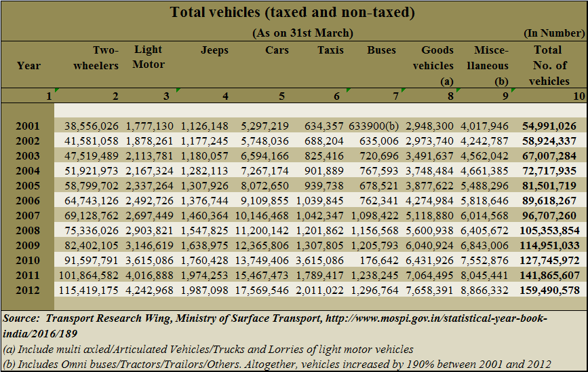Select the 'Total vehicles (taxed and non-taxed)' title
The image size is (588, 372).
pyautogui.click(x=292, y=12)
